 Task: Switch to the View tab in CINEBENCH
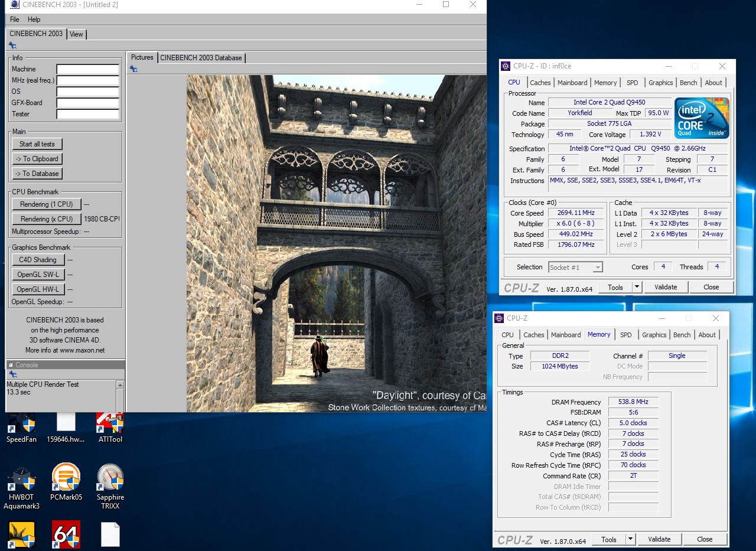pos(77,34)
